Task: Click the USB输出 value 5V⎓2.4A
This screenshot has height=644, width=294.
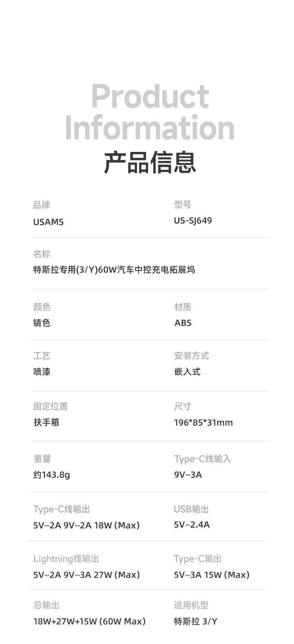Action: (192, 525)
